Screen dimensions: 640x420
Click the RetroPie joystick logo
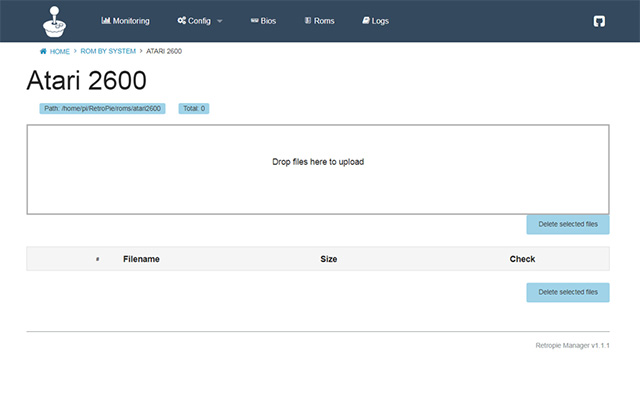tap(54, 22)
